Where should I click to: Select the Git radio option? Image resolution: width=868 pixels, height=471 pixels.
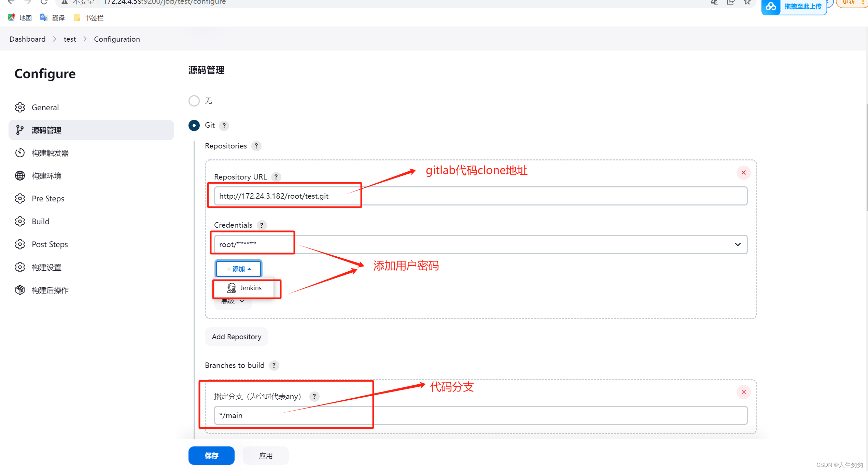coord(194,125)
